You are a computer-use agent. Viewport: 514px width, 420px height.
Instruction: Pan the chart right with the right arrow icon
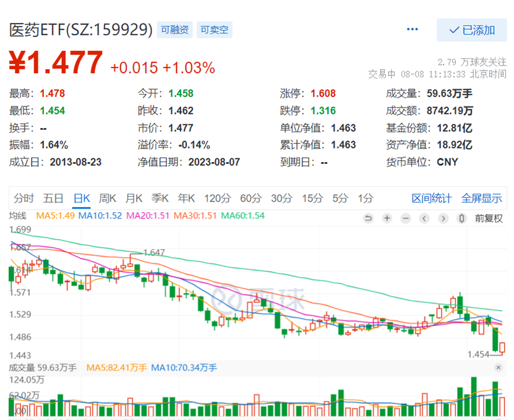443,218
